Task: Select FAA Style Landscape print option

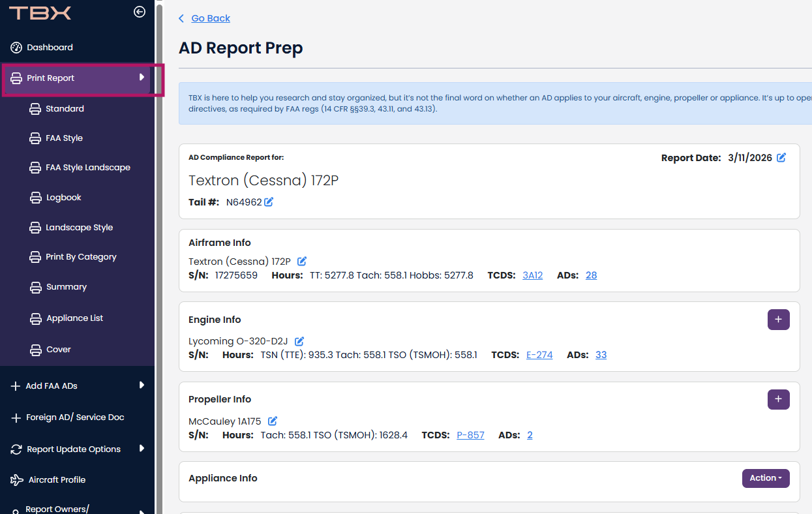Action: pos(88,168)
